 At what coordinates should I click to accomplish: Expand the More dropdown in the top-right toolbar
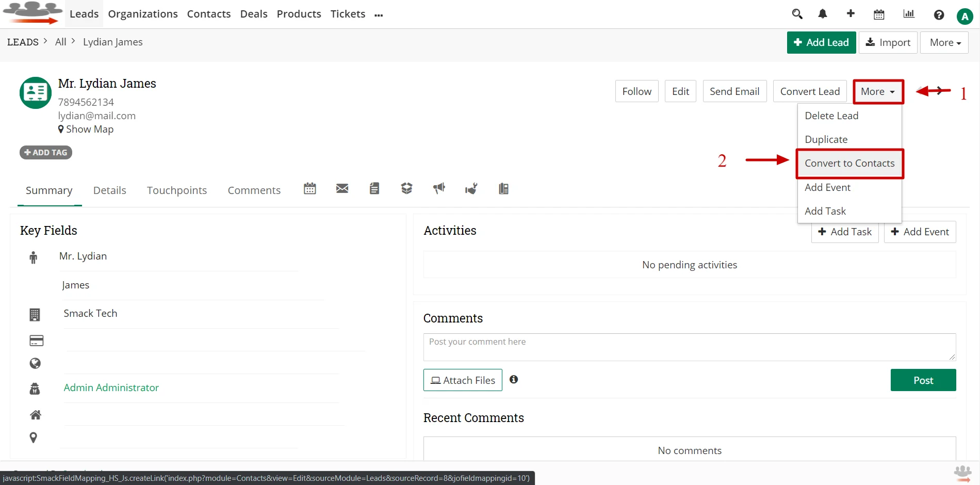944,42
